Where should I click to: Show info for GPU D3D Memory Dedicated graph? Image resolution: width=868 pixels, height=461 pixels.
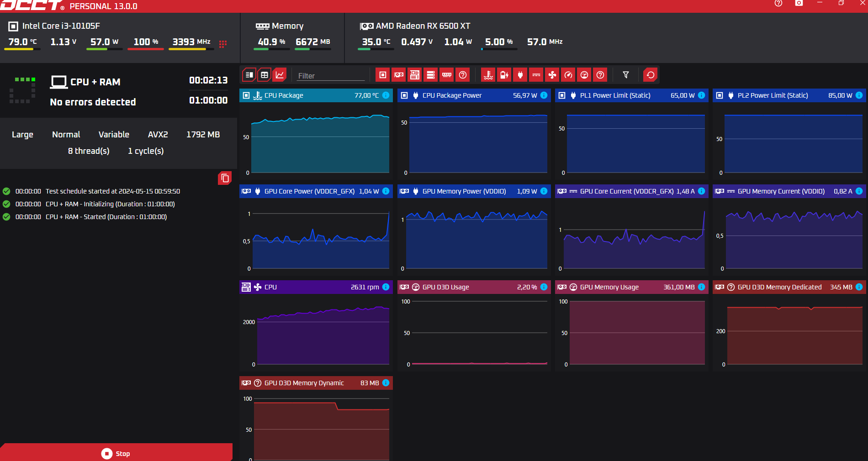click(x=859, y=287)
